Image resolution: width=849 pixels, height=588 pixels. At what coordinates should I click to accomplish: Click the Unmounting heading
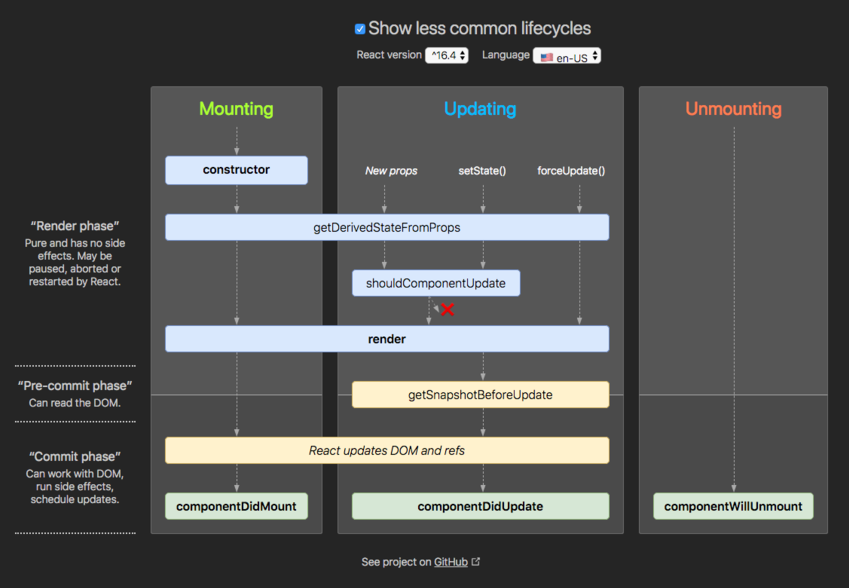click(x=733, y=109)
